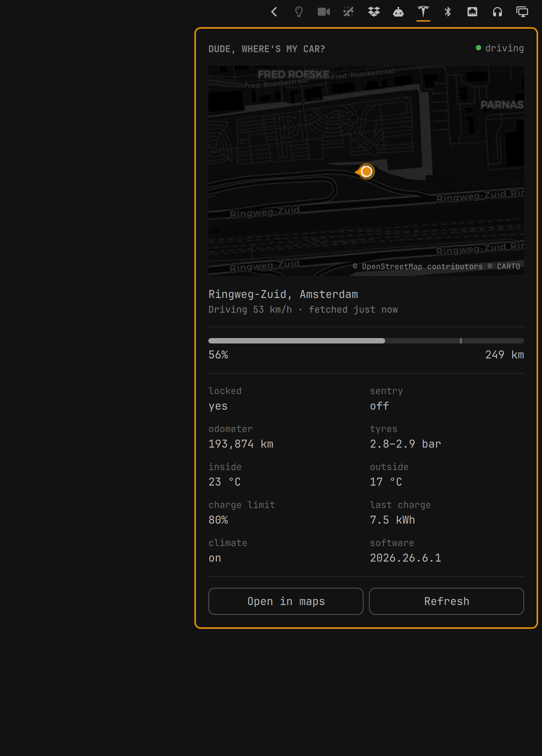
Task: Click the back chevron icon
Action: click(x=274, y=12)
